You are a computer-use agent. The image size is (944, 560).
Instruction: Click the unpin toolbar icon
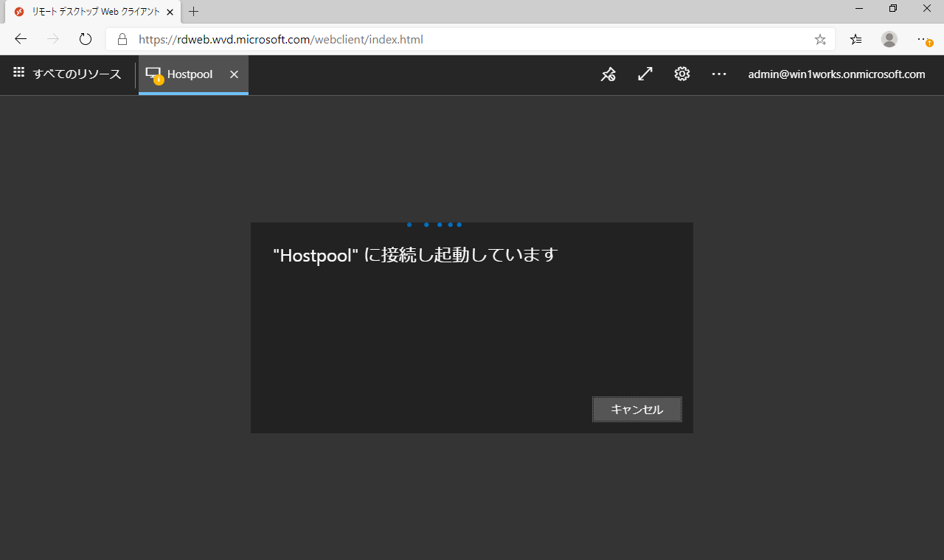[608, 74]
